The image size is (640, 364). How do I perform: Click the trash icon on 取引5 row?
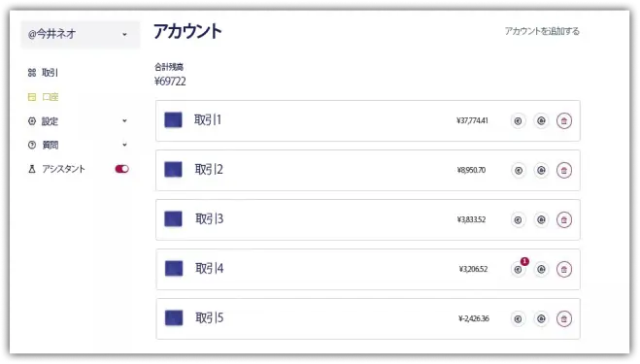pos(563,318)
